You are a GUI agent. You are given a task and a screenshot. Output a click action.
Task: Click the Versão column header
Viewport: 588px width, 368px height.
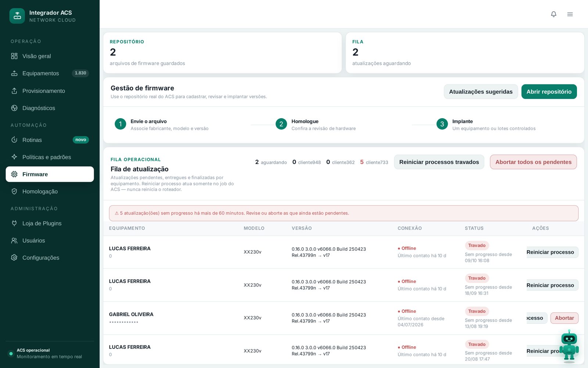(302, 228)
